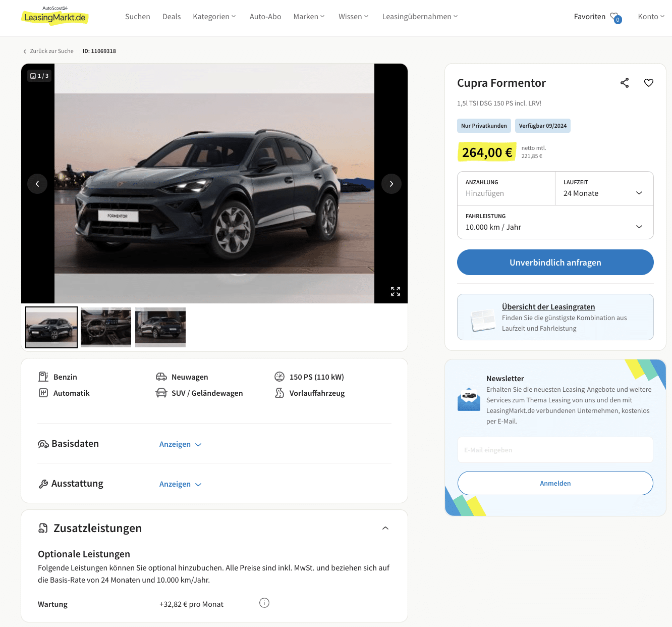The height and width of the screenshot is (627, 672).
Task: Click Zurück zur Suche link
Action: 48,51
